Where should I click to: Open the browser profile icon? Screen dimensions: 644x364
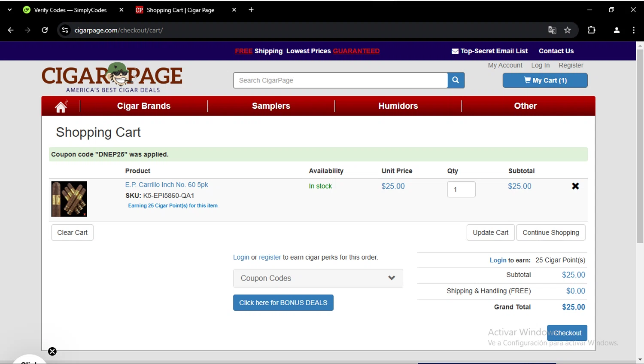pyautogui.click(x=617, y=30)
